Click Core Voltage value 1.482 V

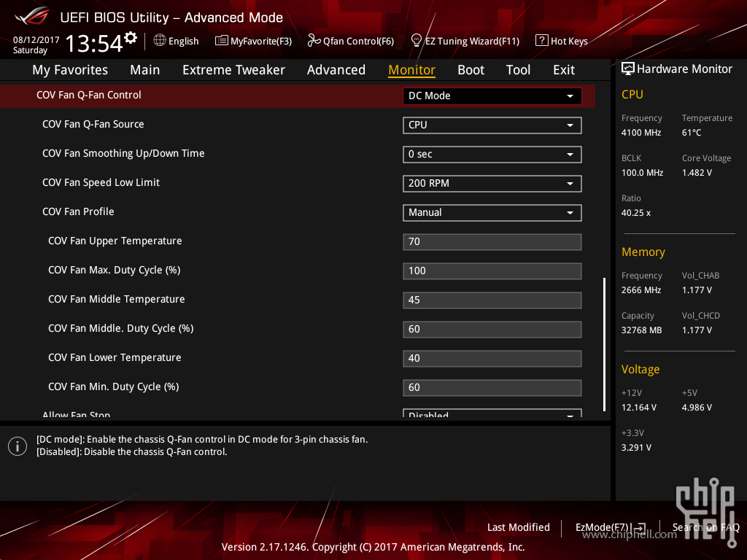tap(697, 173)
